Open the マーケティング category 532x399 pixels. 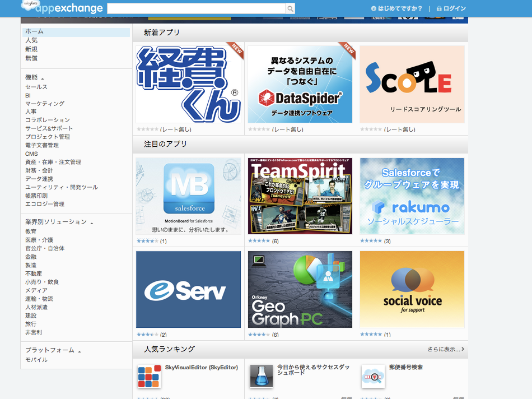click(45, 104)
